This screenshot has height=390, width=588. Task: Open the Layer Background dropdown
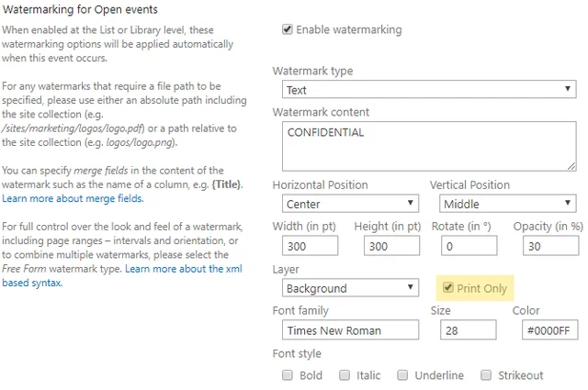(350, 288)
